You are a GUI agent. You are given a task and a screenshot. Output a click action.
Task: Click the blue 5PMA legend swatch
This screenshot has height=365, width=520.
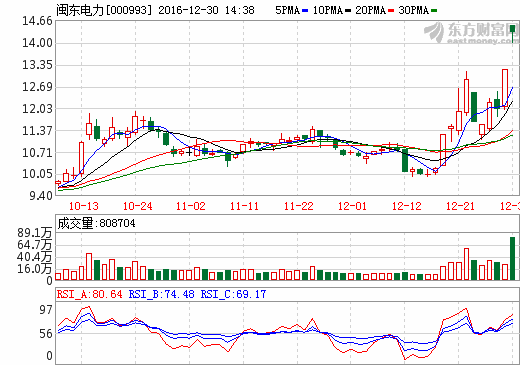coord(305,11)
